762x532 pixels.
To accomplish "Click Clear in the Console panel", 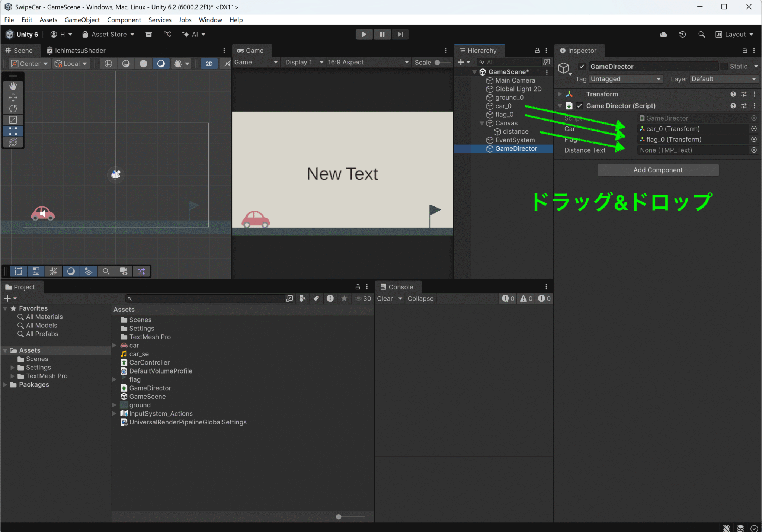I will pyautogui.click(x=385, y=298).
